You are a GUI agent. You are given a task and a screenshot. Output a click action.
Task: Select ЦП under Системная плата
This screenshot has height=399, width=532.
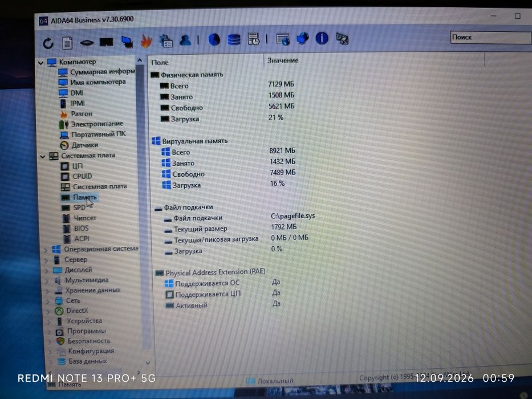point(78,166)
